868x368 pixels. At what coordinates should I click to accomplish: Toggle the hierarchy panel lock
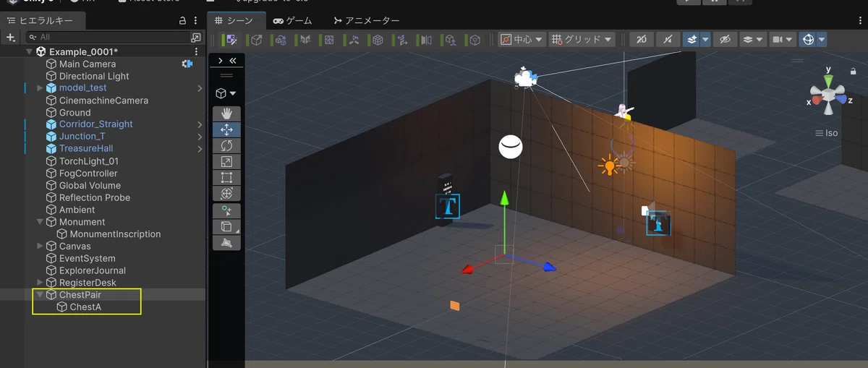coord(183,20)
